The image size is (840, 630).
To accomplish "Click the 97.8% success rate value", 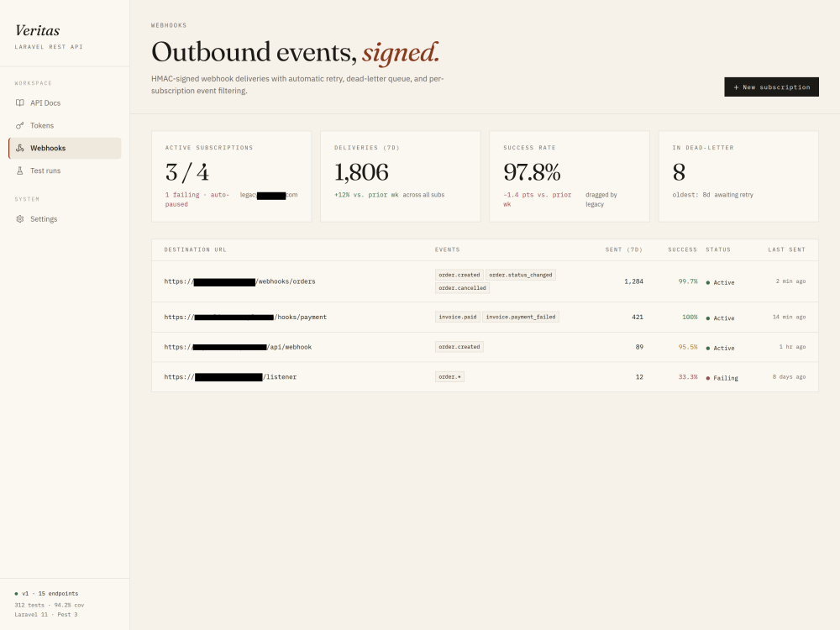I will (x=532, y=172).
